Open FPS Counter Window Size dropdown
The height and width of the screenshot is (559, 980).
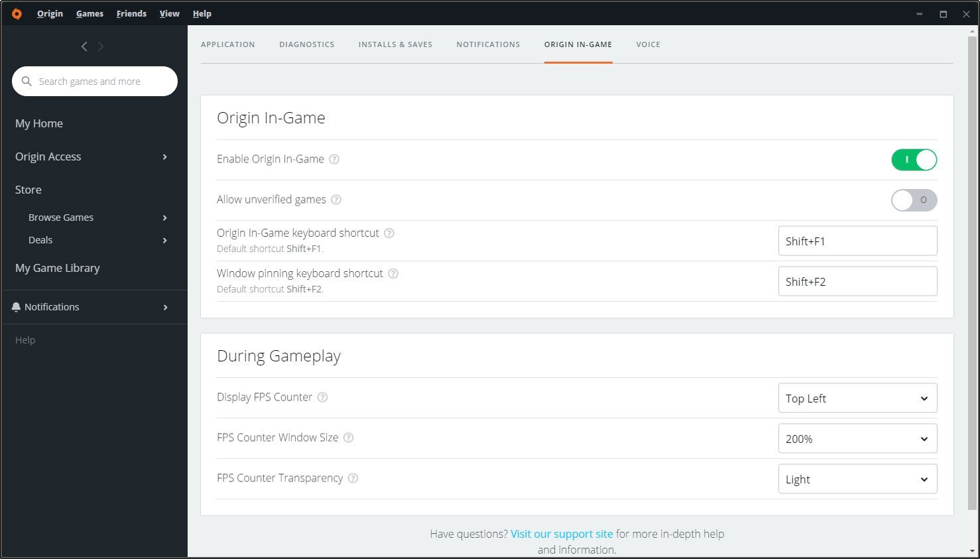857,439
